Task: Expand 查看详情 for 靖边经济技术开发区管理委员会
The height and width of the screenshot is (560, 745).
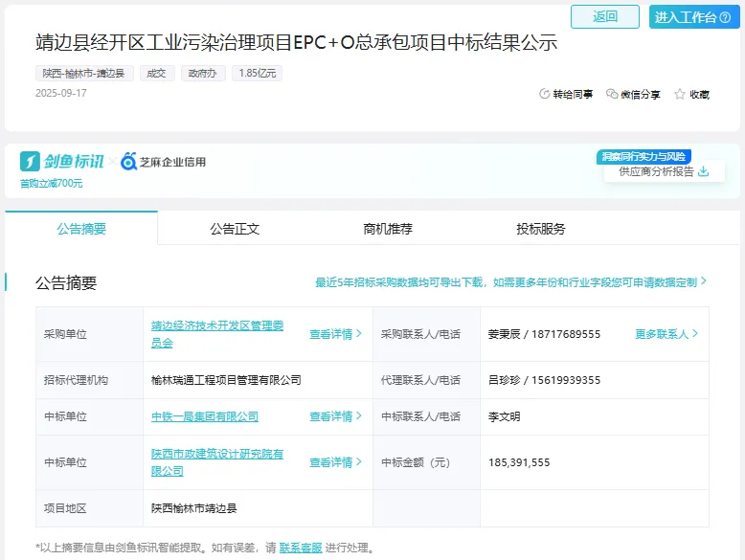Action: coord(335,334)
